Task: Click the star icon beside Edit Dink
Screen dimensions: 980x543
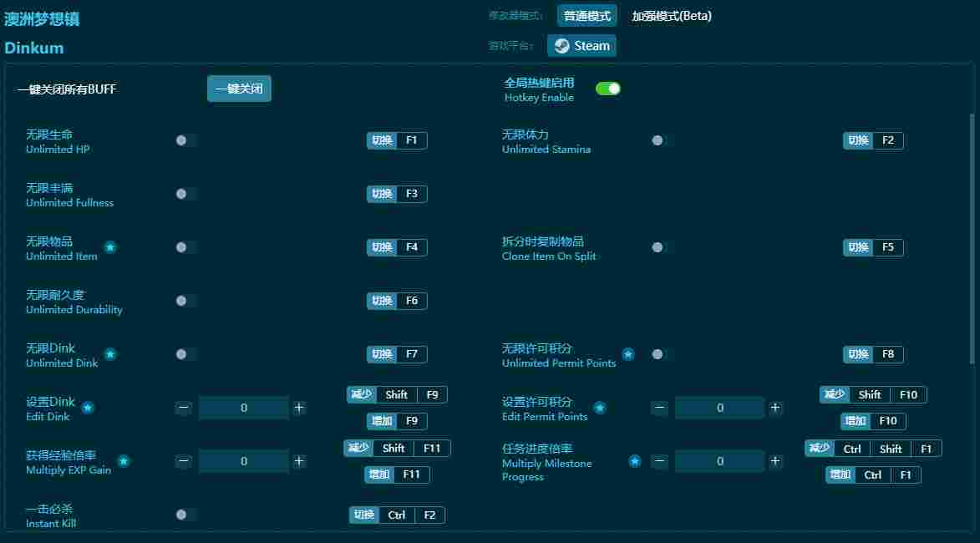Action: click(x=88, y=408)
